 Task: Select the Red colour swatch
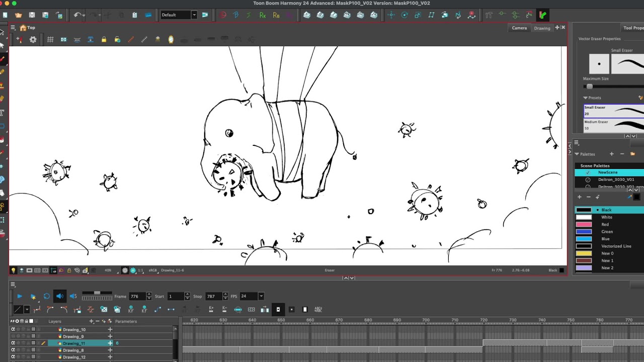584,224
